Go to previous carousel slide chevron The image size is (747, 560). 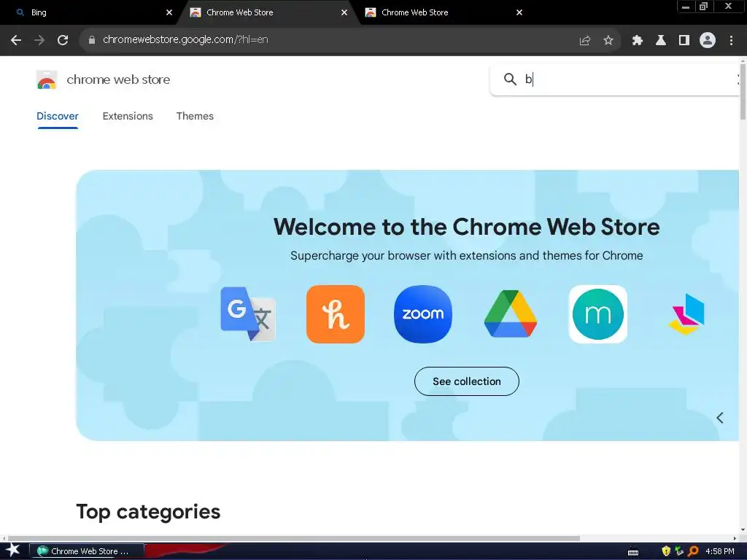[x=720, y=418]
